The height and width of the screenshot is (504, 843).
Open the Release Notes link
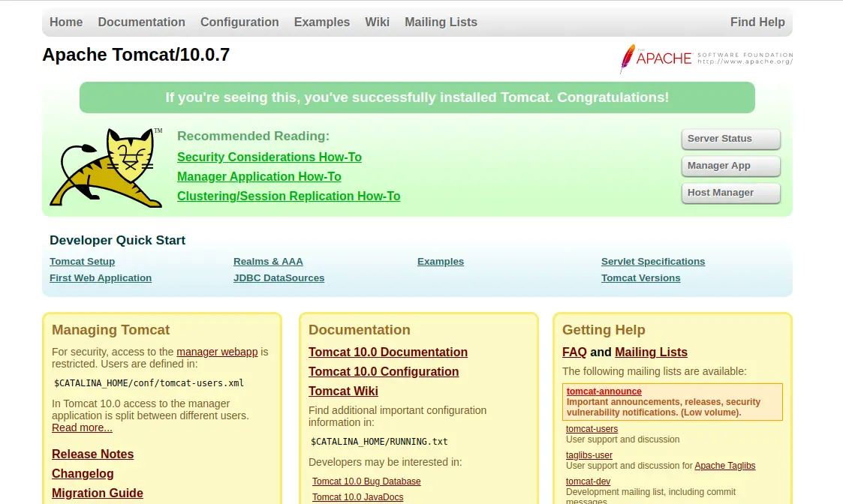pyautogui.click(x=92, y=454)
